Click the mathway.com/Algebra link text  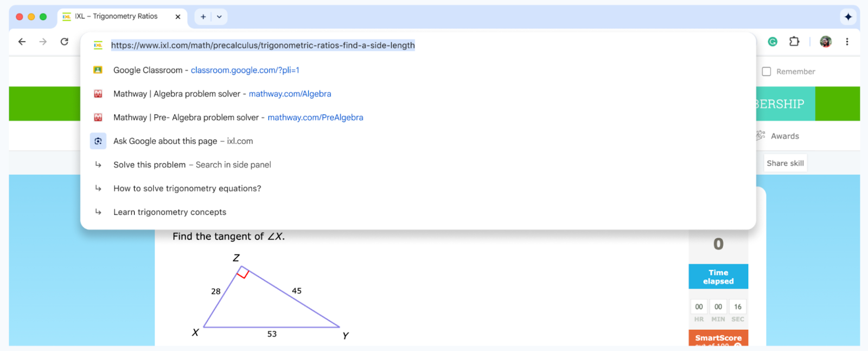pos(290,94)
